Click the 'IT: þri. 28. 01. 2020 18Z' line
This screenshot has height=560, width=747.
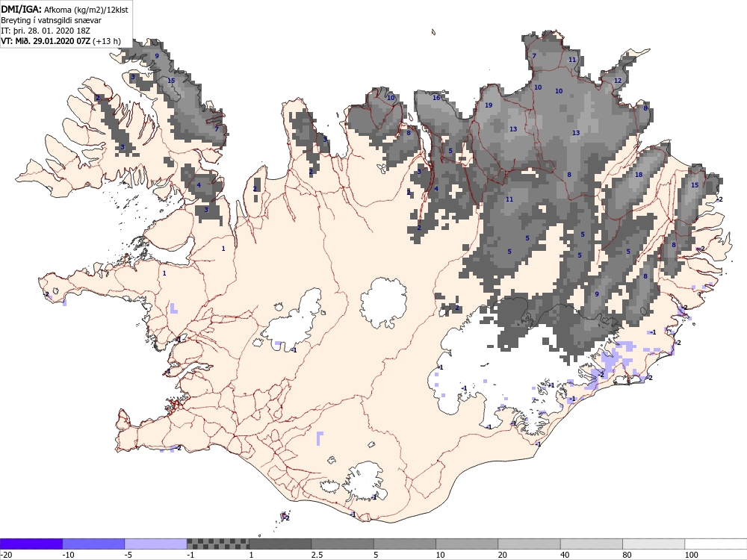[46, 31]
